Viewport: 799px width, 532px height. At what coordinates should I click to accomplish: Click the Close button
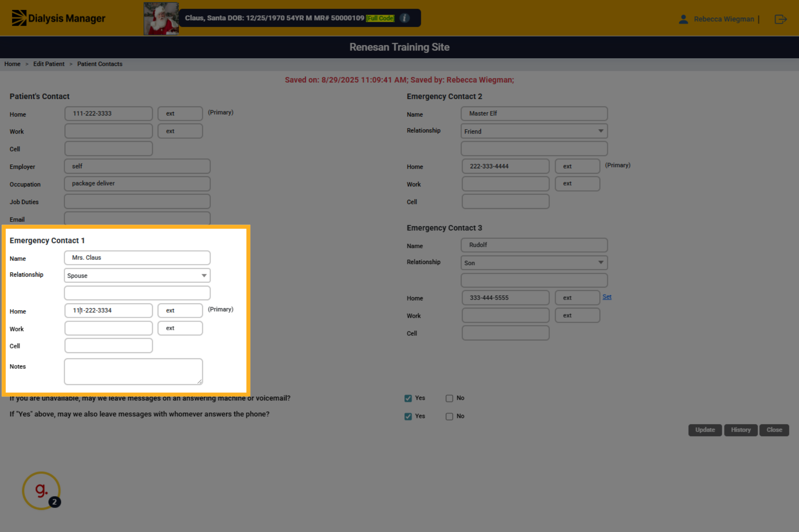pyautogui.click(x=774, y=430)
